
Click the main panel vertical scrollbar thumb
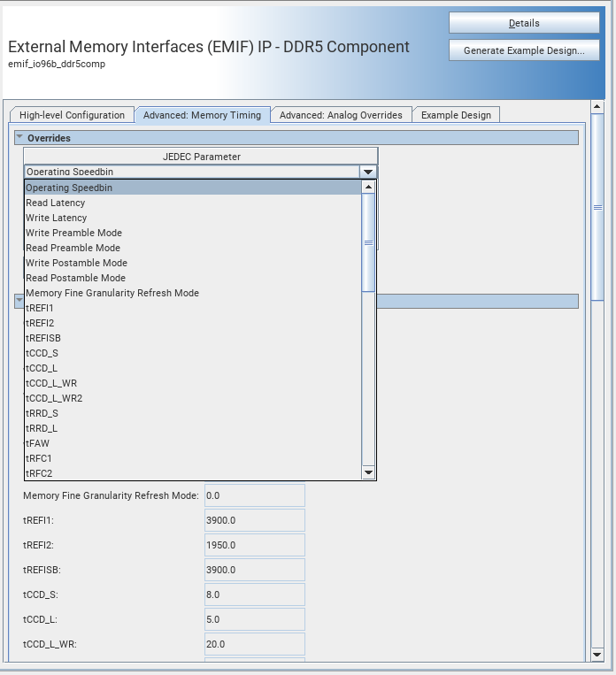click(597, 208)
